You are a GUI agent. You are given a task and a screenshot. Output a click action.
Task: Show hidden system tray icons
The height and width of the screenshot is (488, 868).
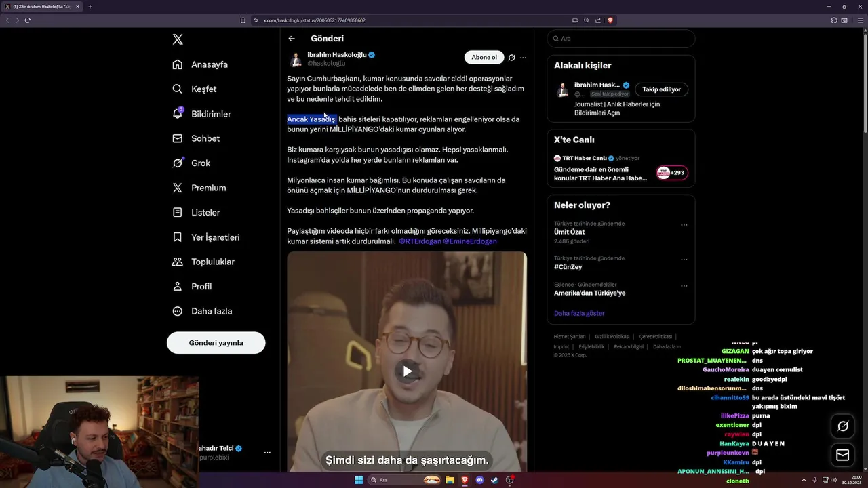(x=804, y=480)
